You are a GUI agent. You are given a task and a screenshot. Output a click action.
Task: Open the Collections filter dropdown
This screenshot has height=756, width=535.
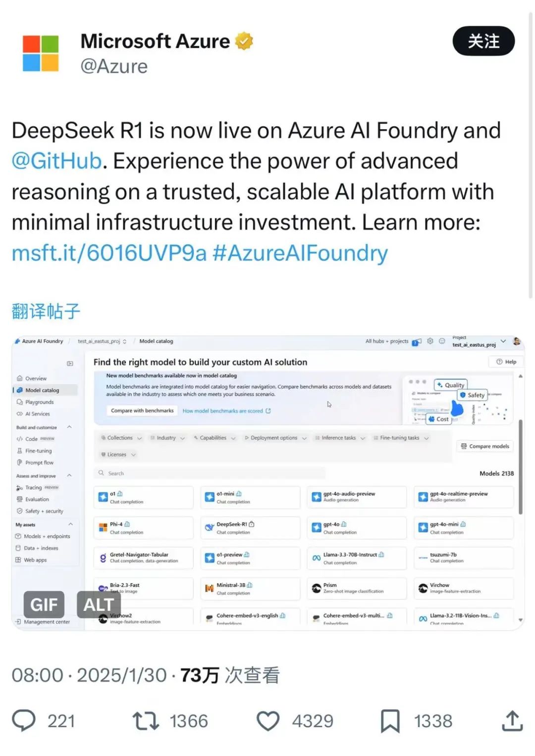click(120, 438)
